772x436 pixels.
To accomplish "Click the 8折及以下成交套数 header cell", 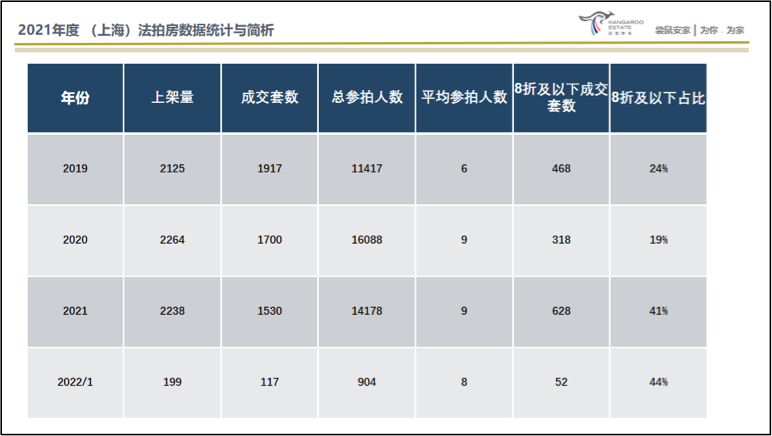I will coord(560,98).
